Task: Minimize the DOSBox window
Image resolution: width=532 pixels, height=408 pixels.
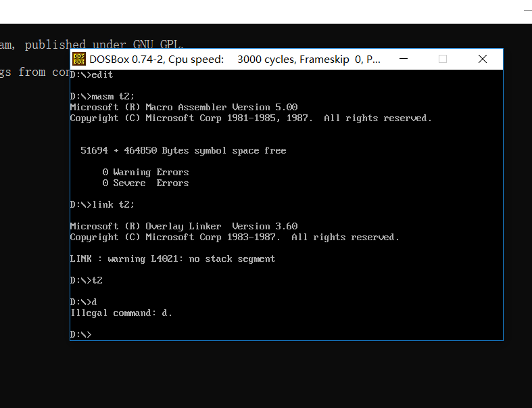Action: click(x=404, y=59)
